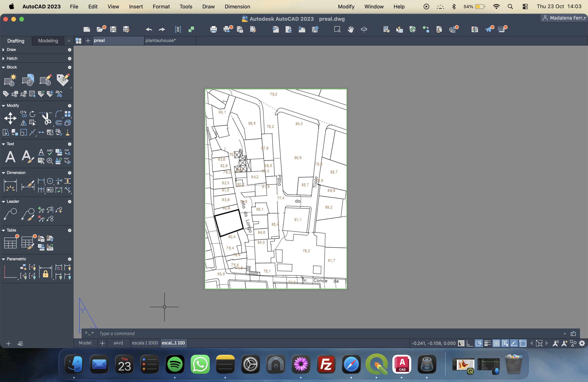The image size is (588, 382).
Task: Toggle Polar Tracking in the status bar
Action: pyautogui.click(x=479, y=343)
